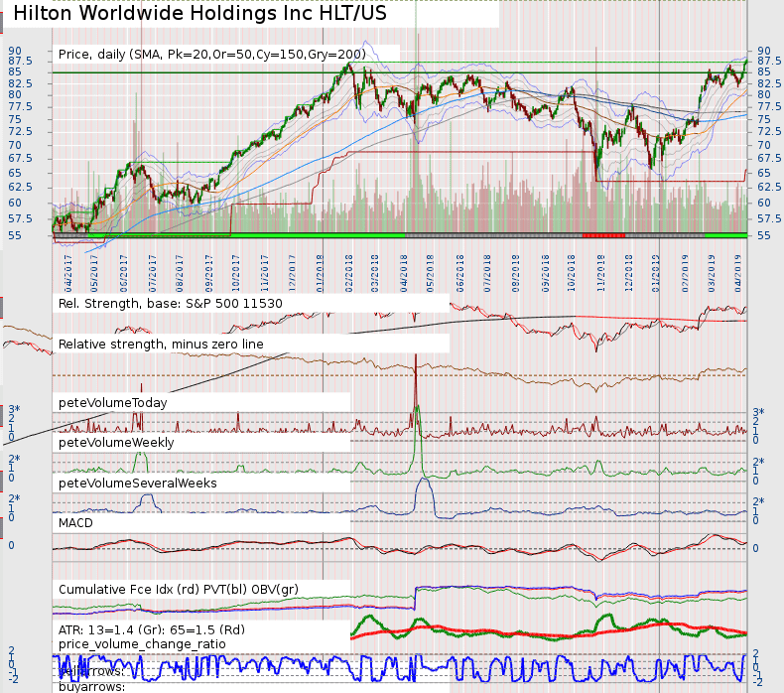Image resolution: width=784 pixels, height=693 pixels.
Task: Click the 04/2017 date label
Action: [x=68, y=274]
